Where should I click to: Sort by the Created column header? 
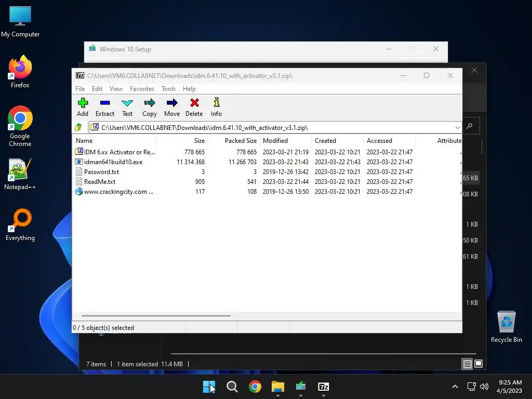338,140
